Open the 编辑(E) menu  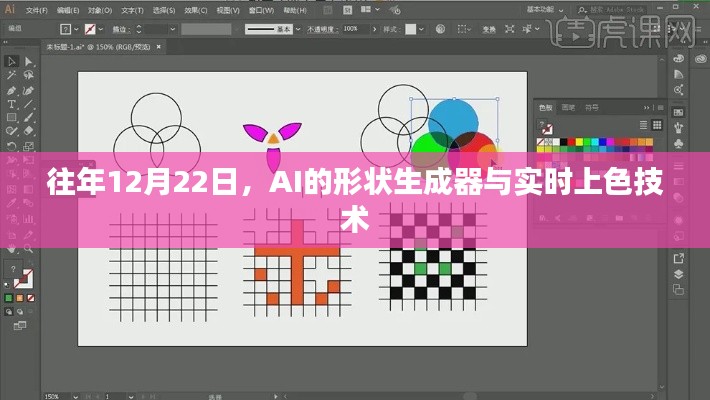(x=68, y=10)
